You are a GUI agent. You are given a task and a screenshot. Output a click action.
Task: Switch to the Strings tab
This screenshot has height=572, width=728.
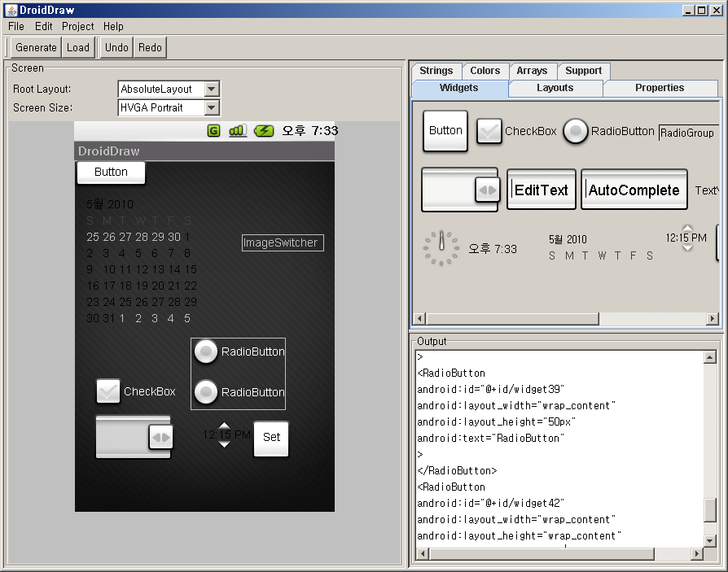(436, 71)
